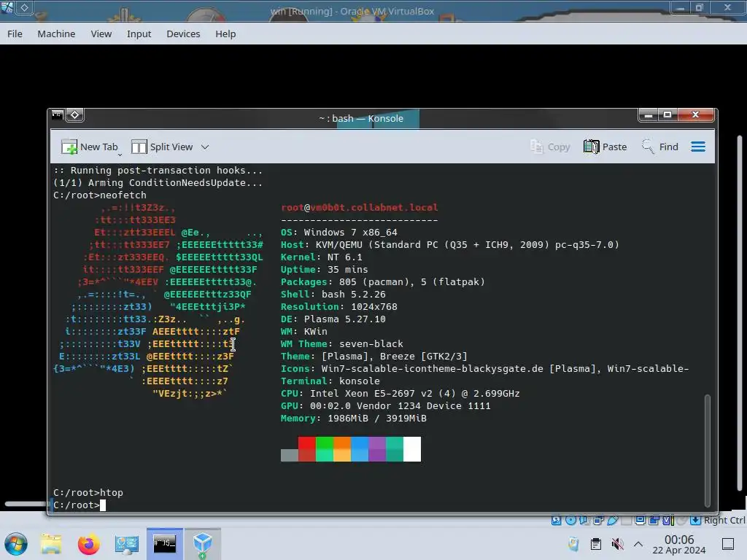Image resolution: width=747 pixels, height=560 pixels.
Task: Open the VirtualBox View menu
Action: coord(101,34)
